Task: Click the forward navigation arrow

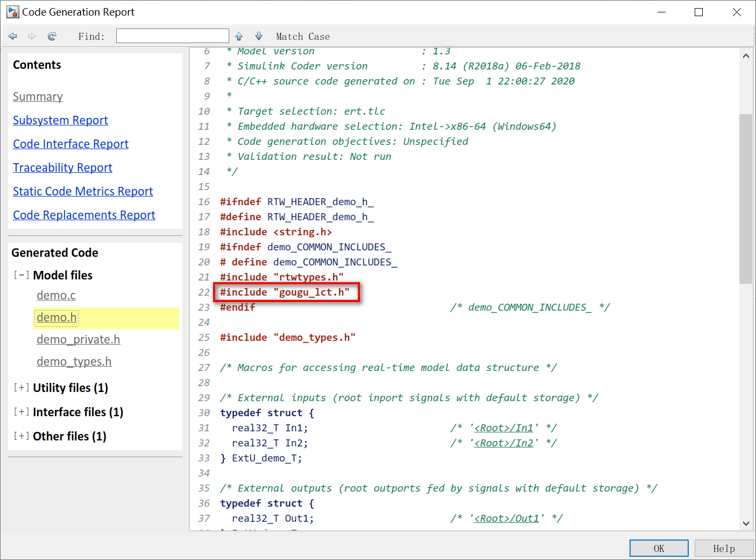Action: tap(32, 36)
